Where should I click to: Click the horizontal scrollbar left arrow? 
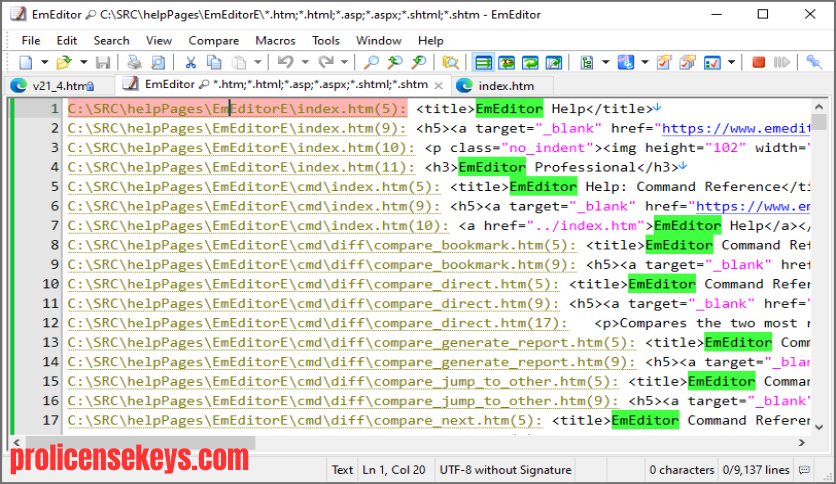pyautogui.click(x=17, y=442)
